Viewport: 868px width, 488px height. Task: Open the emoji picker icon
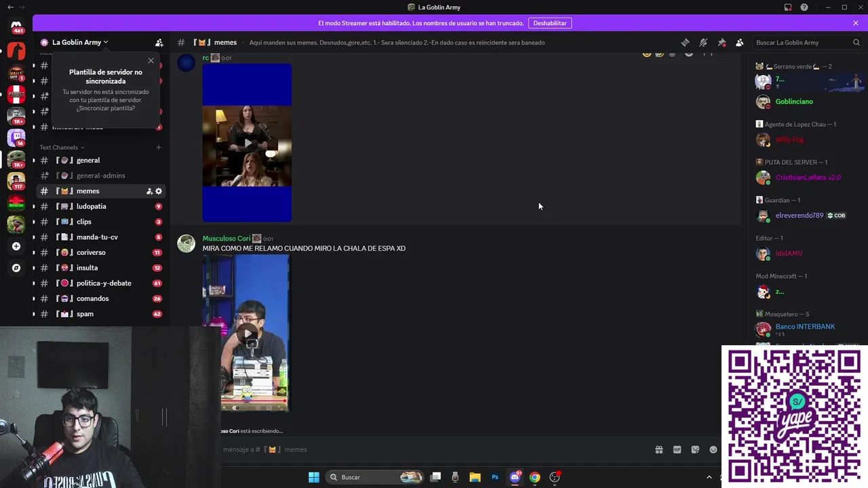(713, 449)
